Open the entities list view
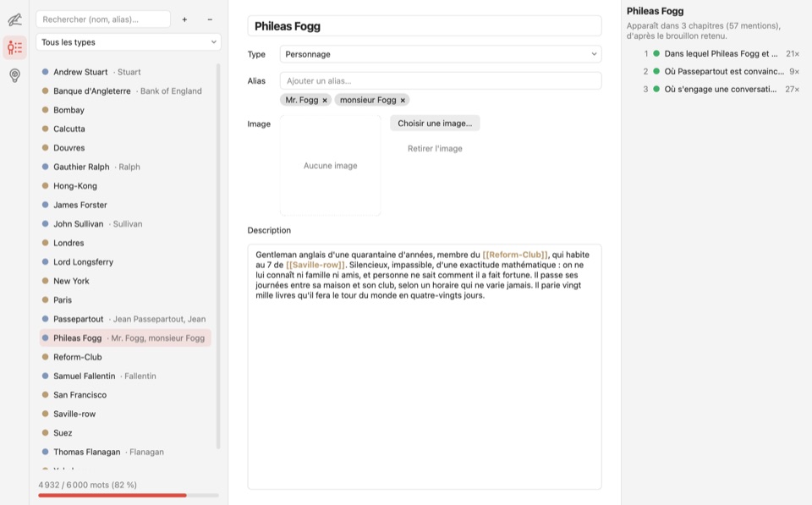The image size is (812, 505). click(x=14, y=47)
